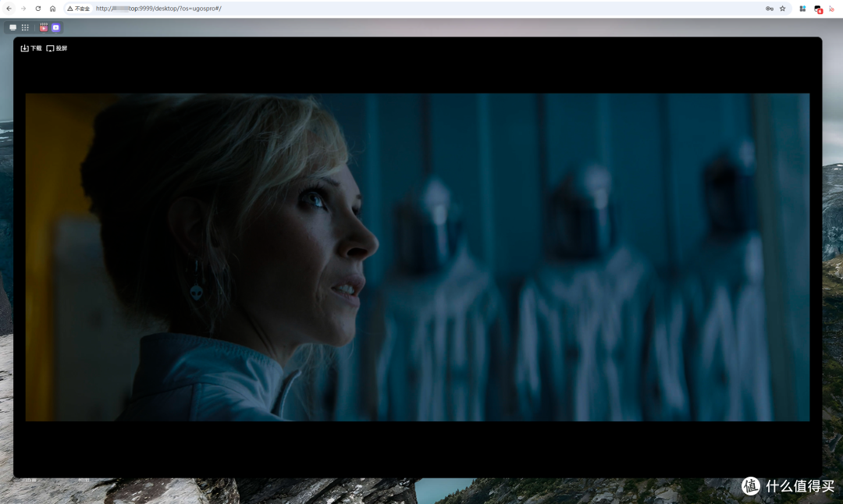The height and width of the screenshot is (504, 843).
Task: Open the browser home page
Action: pyautogui.click(x=53, y=9)
